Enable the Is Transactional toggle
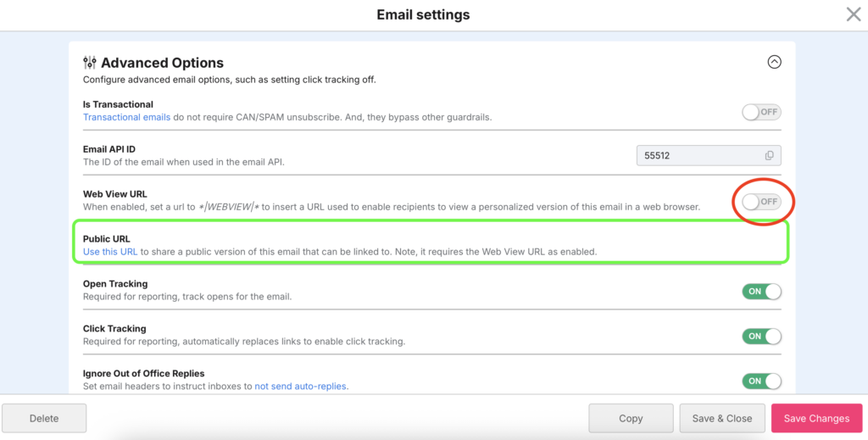 [x=761, y=113]
